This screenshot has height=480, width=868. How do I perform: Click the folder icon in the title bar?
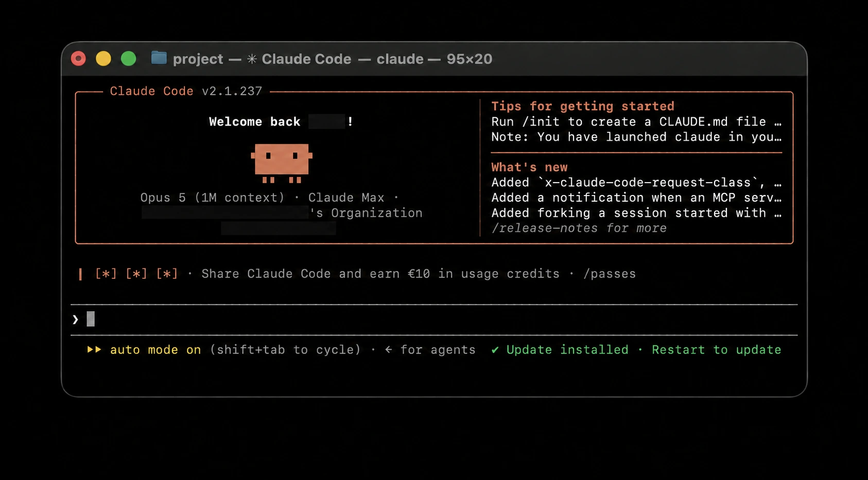click(159, 58)
